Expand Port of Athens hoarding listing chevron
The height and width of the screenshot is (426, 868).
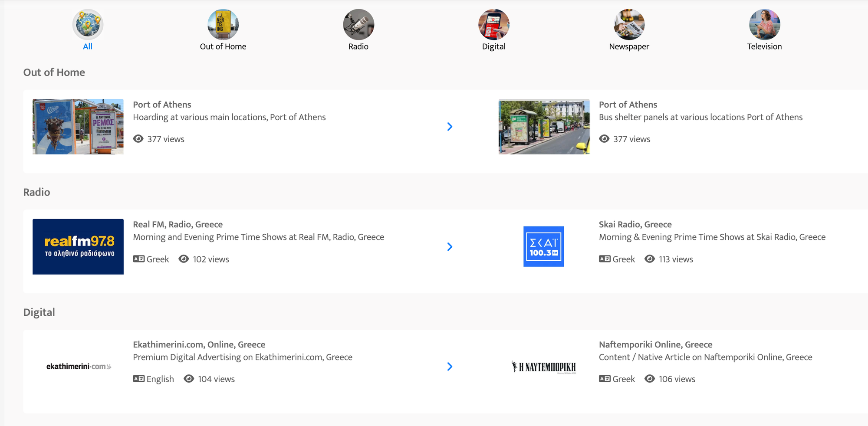pyautogui.click(x=450, y=127)
